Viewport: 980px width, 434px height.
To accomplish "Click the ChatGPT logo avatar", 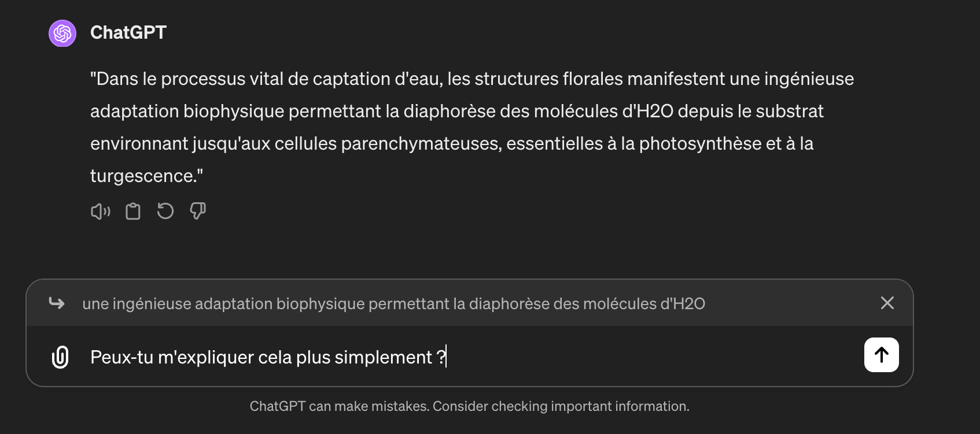I will pyautogui.click(x=62, y=33).
